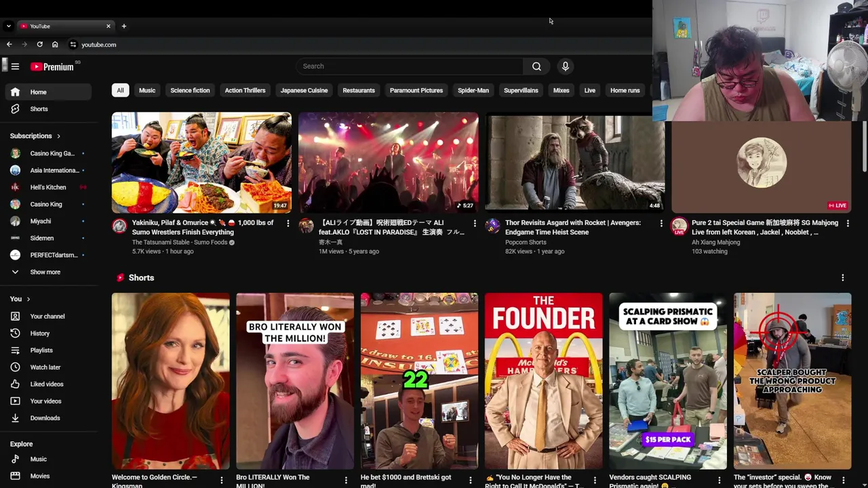This screenshot has width=868, height=488.
Task: Open Watch later in sidebar
Action: [47, 367]
